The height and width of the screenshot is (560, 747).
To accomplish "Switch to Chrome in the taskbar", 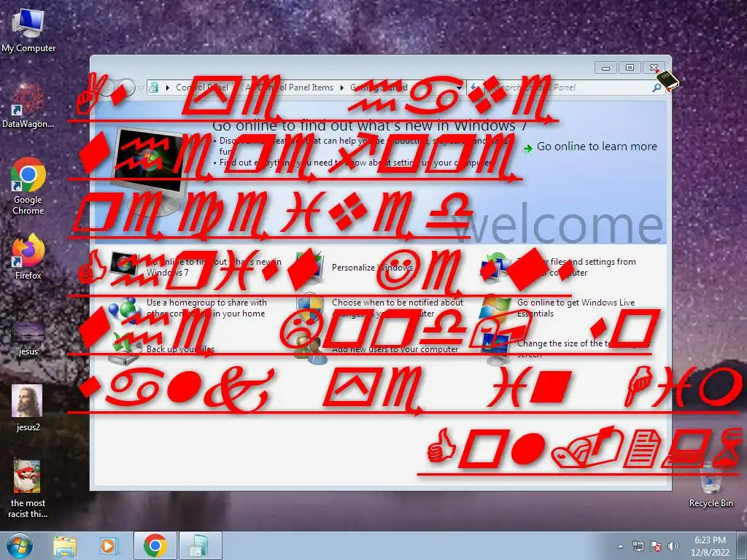I will [x=155, y=545].
